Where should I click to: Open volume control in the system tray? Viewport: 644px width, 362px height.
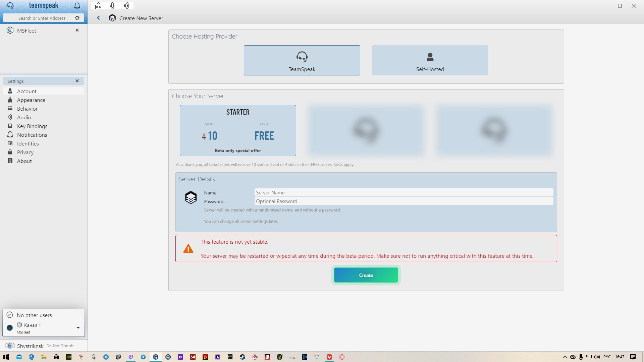pyautogui.click(x=597, y=357)
